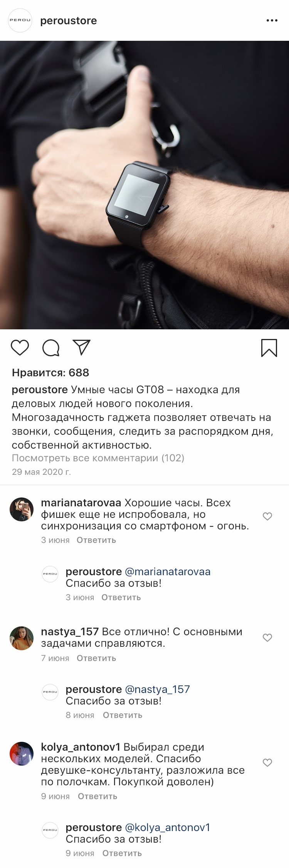Like the post with the heart icon
The image size is (289, 868).
tap(20, 347)
